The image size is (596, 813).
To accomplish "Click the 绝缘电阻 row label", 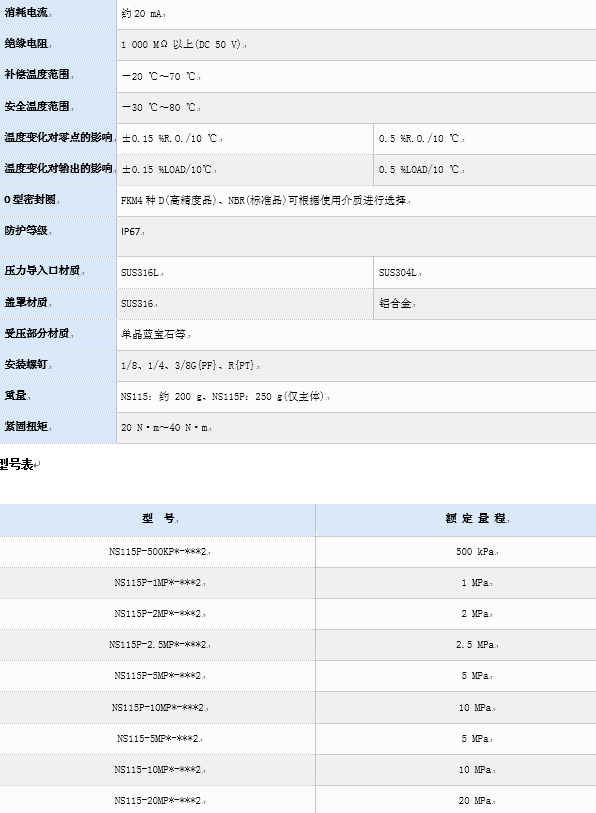I will coord(28,44).
